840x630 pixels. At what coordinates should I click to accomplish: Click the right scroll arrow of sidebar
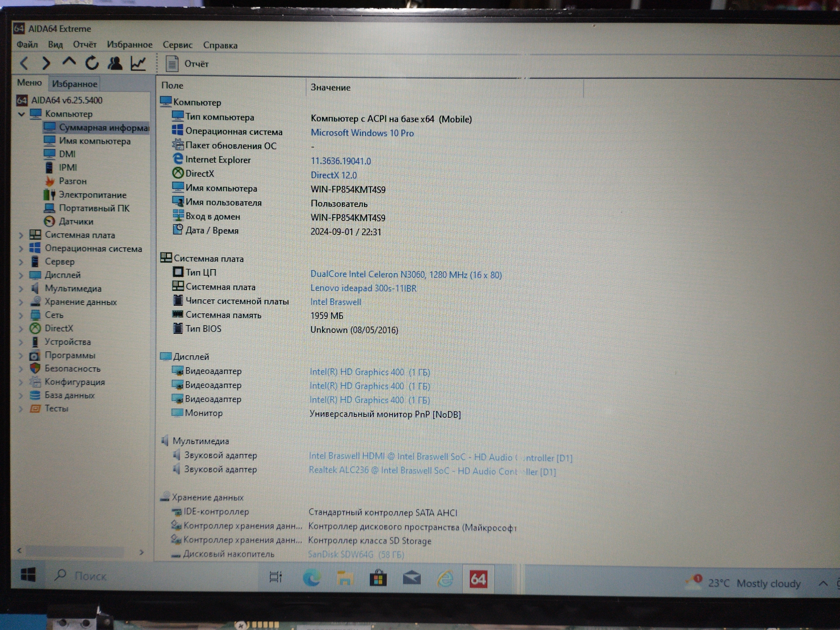141,552
